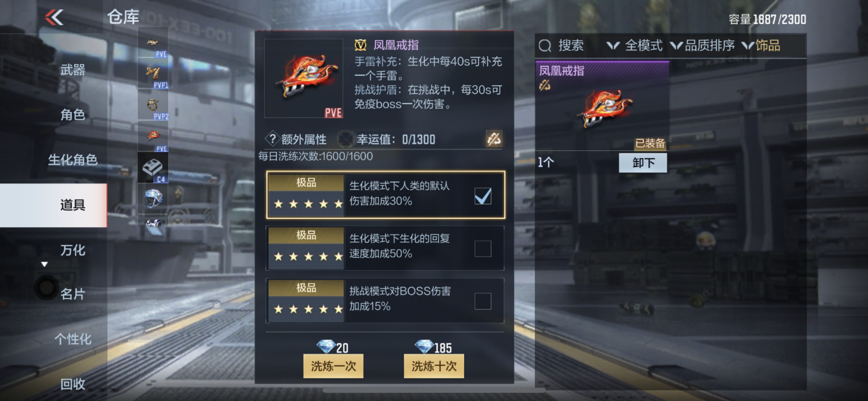Select the C4 item slot icon

pyautogui.click(x=153, y=168)
